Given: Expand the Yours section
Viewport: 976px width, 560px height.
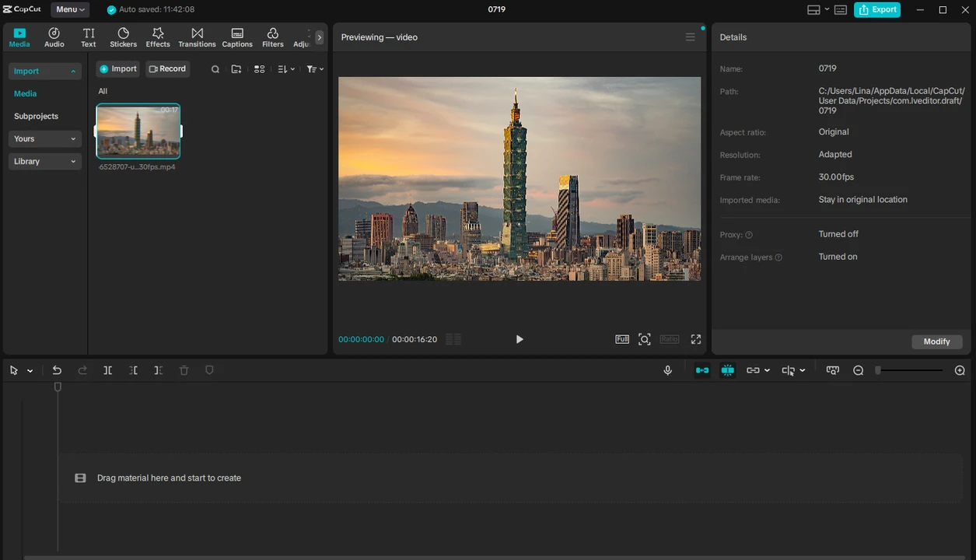Looking at the screenshot, I should tap(45, 138).
